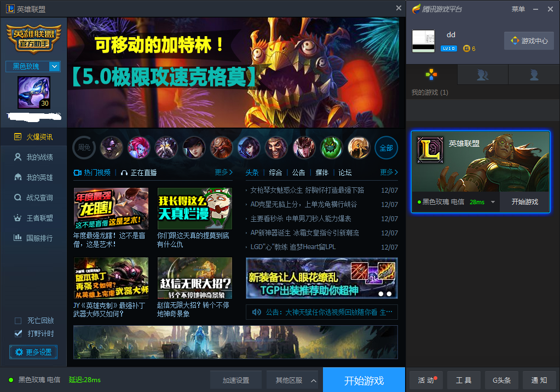560x392 pixels.
Task: Click the dd user profile avatar
Action: (x=423, y=41)
